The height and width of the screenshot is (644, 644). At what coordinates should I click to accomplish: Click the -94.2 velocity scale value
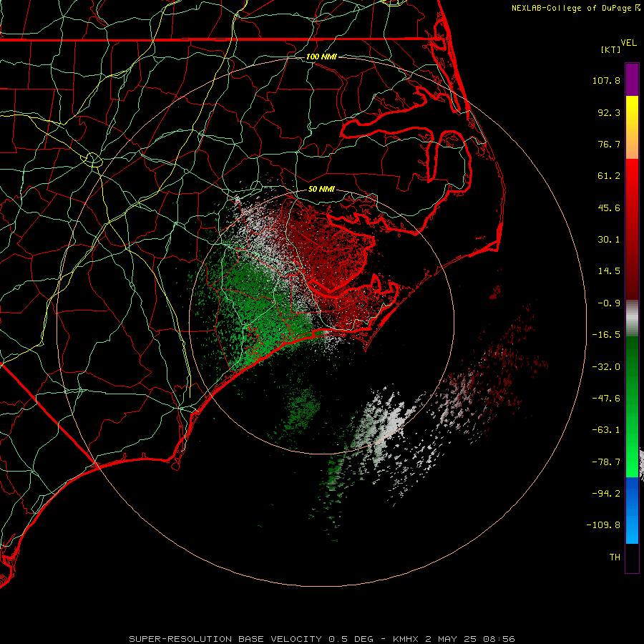pos(606,494)
